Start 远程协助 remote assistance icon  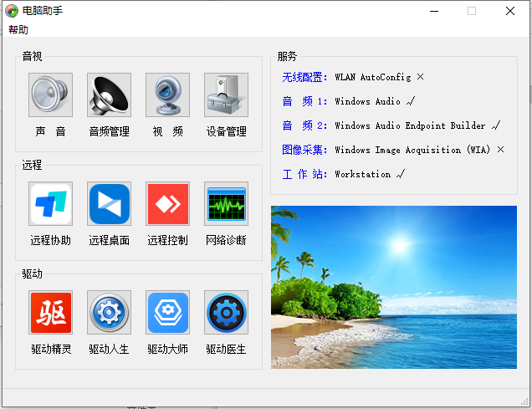50,203
